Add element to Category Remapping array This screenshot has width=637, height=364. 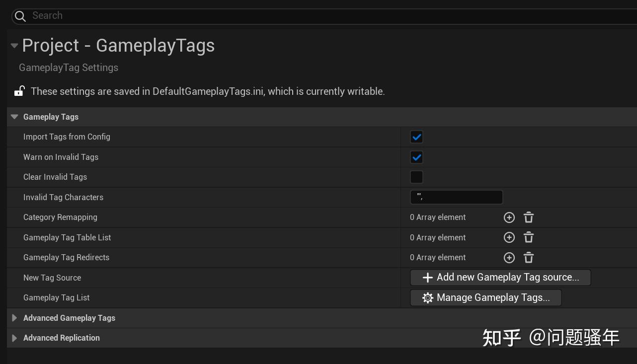509,218
